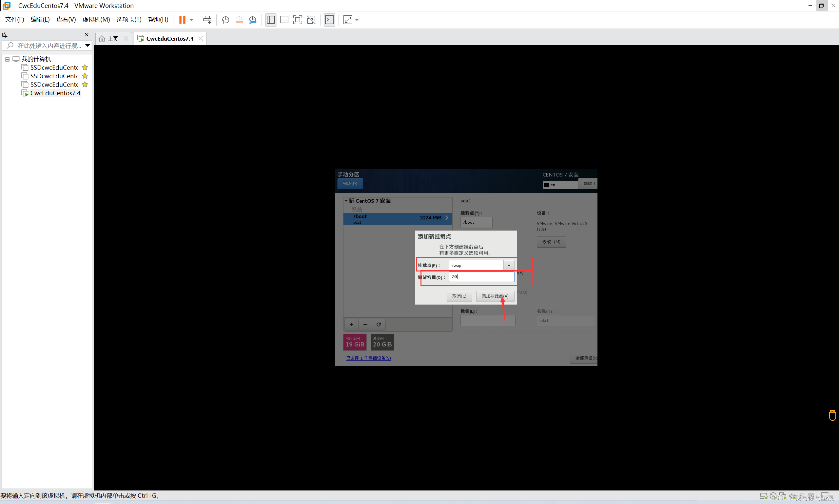
Task: Click the 19 GiB available space indicator
Action: point(354,342)
